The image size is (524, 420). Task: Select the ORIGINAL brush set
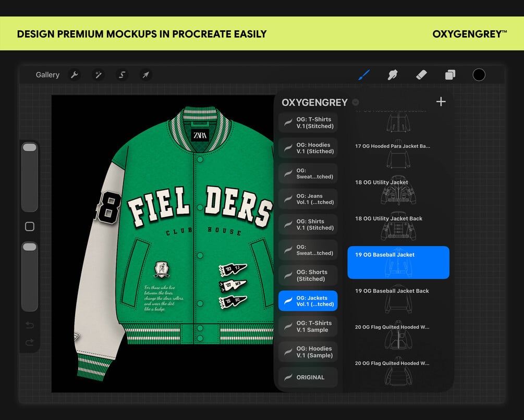tap(308, 377)
